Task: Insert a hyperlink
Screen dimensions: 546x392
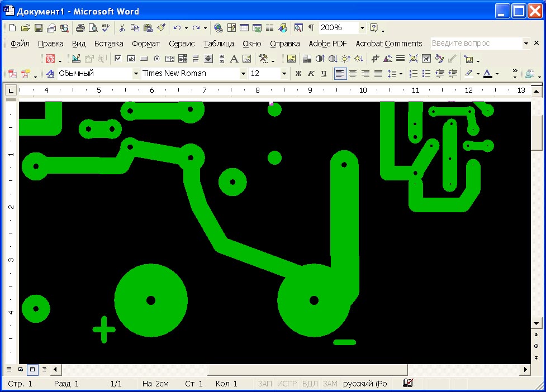Action: [x=219, y=28]
